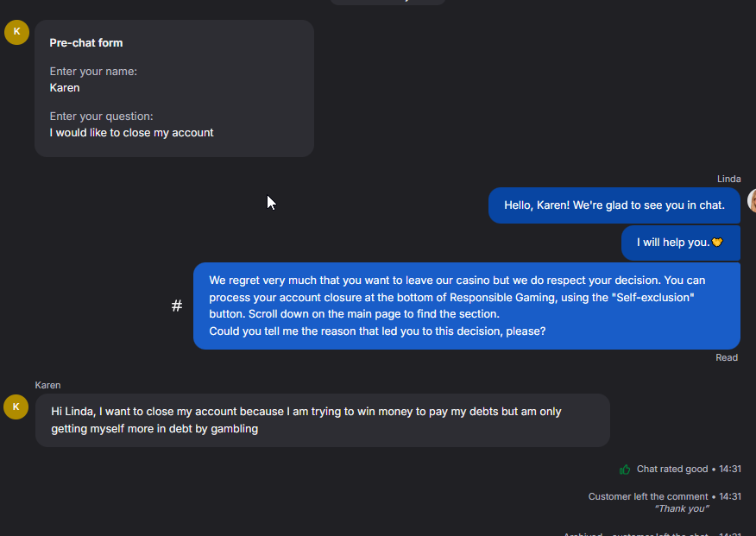Screen dimensions: 756x536
Task: Click the orange heart emoji in message
Action: [717, 243]
